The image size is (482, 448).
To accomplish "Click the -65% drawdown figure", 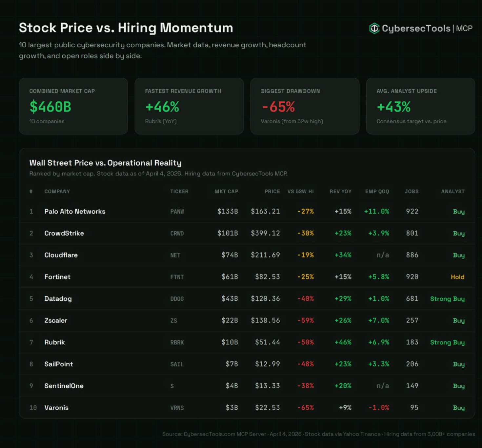I will (x=278, y=107).
